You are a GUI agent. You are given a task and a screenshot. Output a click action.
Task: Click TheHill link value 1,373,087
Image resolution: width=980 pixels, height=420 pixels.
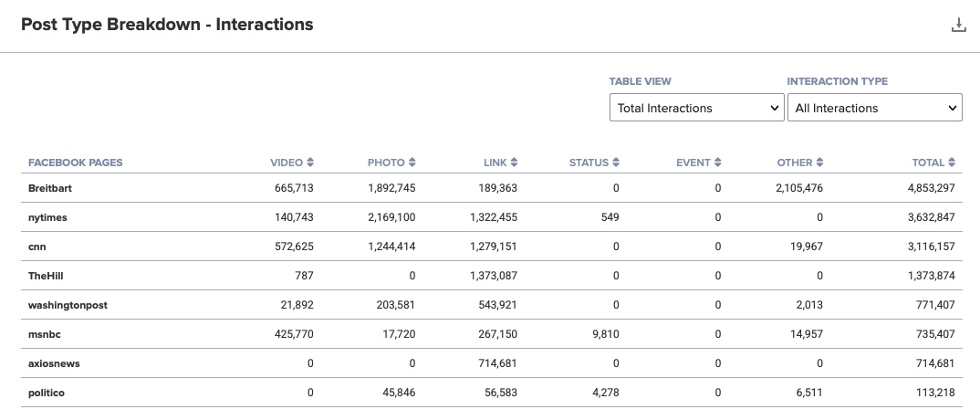point(493,276)
